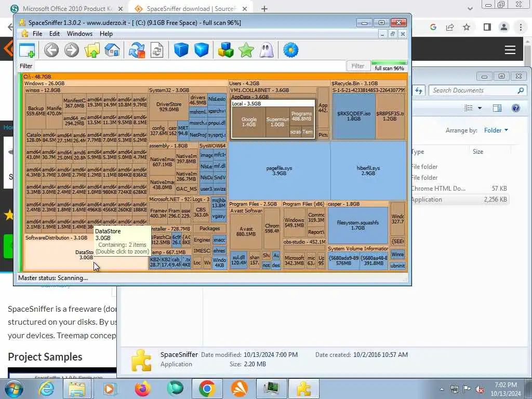Click the SpaceSniffer puzzle taskbar icon

[303, 389]
